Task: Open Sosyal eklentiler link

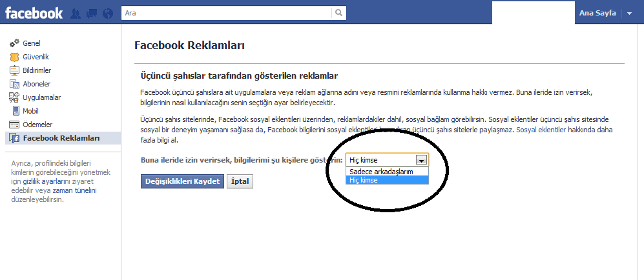Action: click(x=541, y=130)
